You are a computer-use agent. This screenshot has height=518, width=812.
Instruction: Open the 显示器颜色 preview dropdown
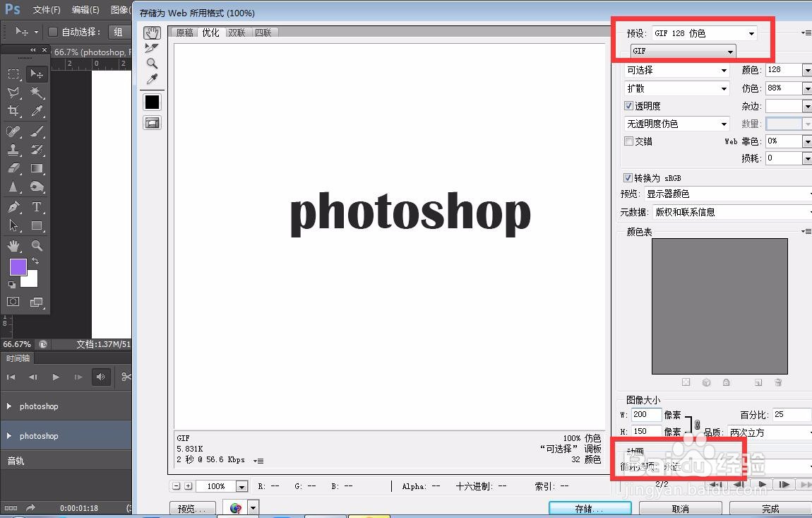point(728,194)
